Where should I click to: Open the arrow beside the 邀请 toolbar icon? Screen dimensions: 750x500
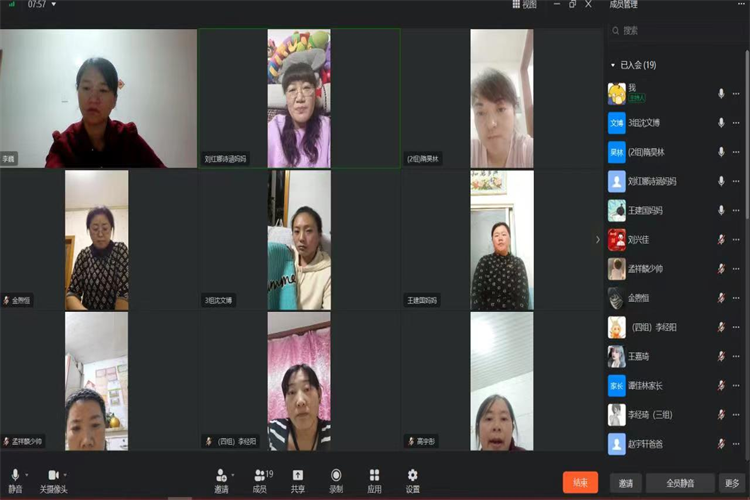click(233, 475)
